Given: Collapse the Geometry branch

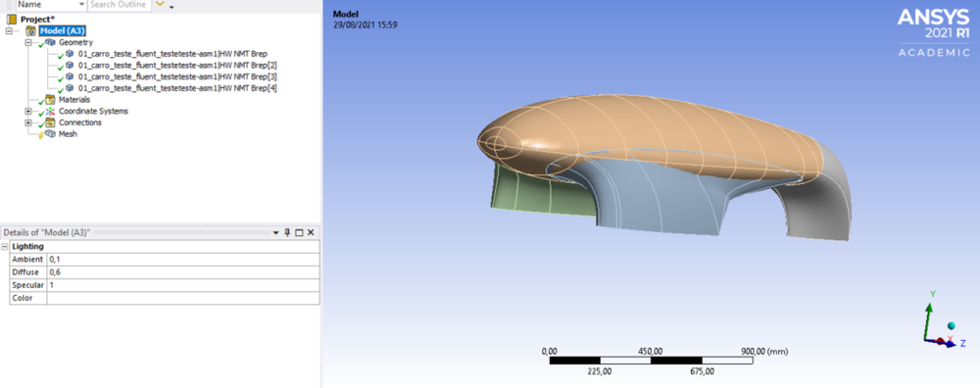Looking at the screenshot, I should [x=28, y=42].
